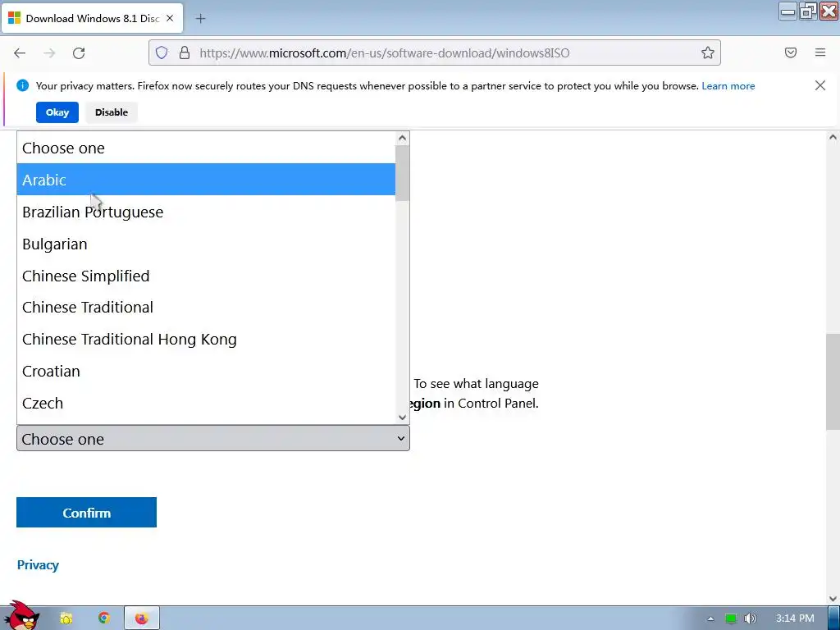Click the page vertical scrollbar thumb
The width and height of the screenshot is (840, 630).
pos(833,381)
